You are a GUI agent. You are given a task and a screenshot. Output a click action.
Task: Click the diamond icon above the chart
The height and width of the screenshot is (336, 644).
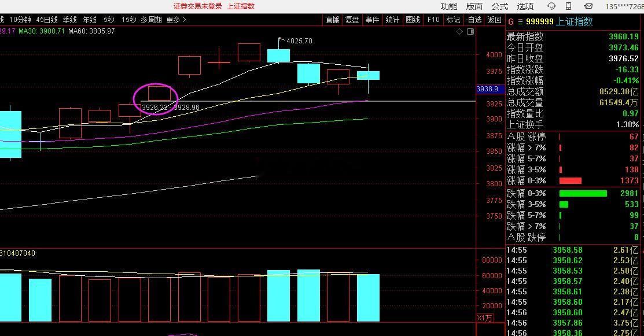(459, 31)
